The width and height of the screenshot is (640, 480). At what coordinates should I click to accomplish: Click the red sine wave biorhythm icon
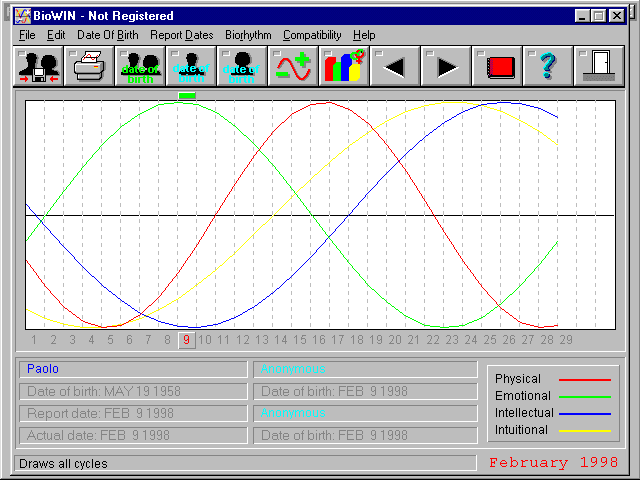pos(293,67)
